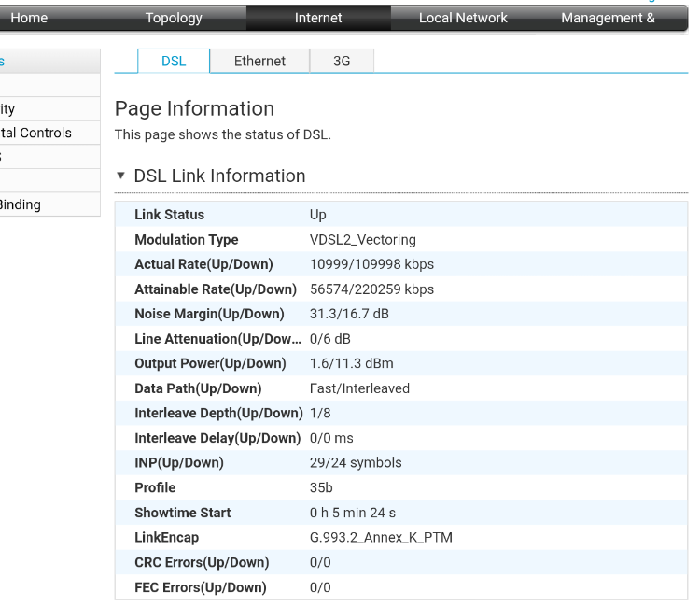
Task: Select the Internet menu item
Action: click(318, 18)
